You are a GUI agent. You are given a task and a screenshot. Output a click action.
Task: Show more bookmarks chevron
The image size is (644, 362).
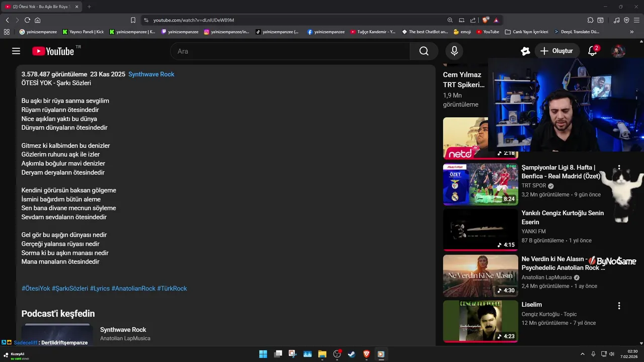tap(631, 32)
